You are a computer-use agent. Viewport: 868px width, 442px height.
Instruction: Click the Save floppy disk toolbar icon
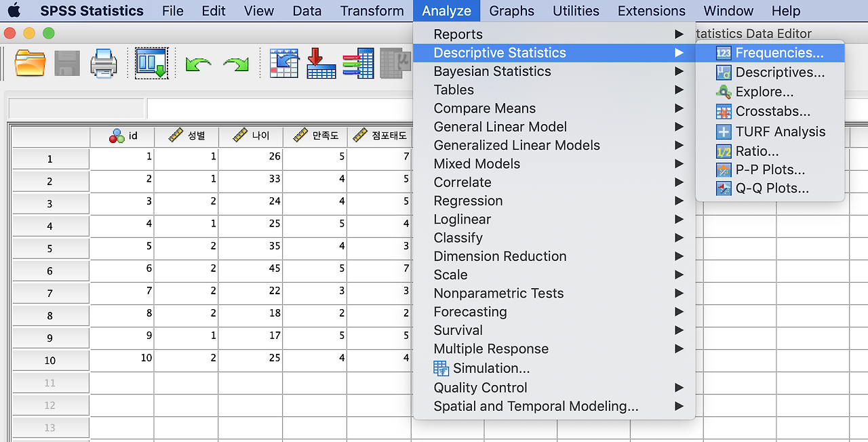pyautogui.click(x=67, y=64)
